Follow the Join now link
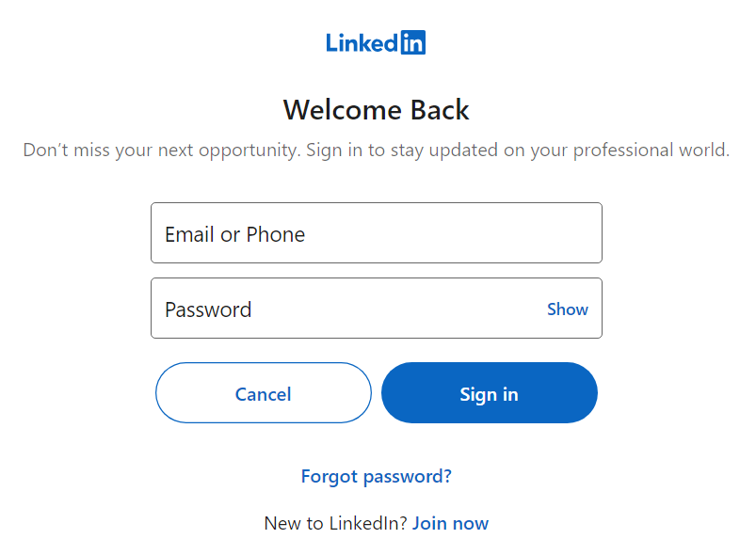The width and height of the screenshot is (756, 539). 450,523
